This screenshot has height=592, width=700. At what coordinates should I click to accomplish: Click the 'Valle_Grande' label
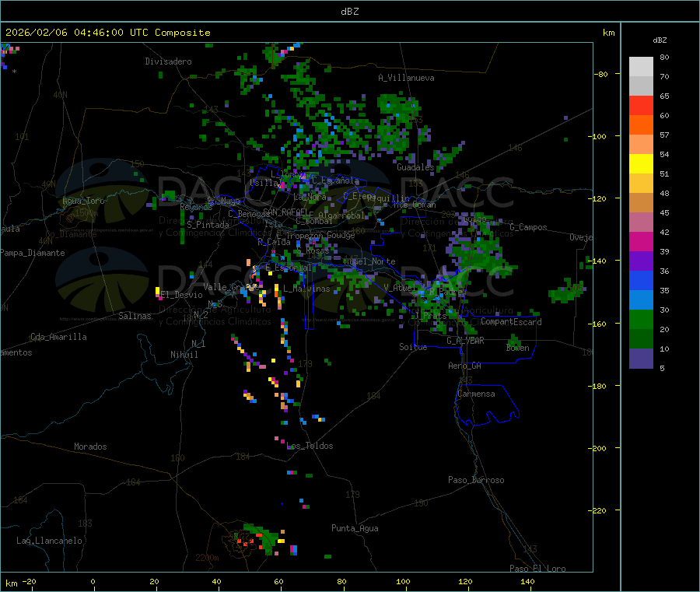231,287
